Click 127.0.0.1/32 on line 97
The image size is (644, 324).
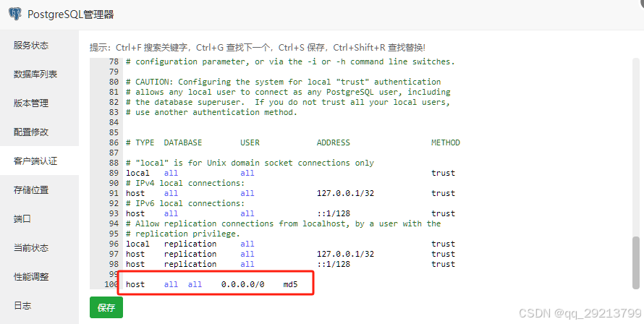345,254
